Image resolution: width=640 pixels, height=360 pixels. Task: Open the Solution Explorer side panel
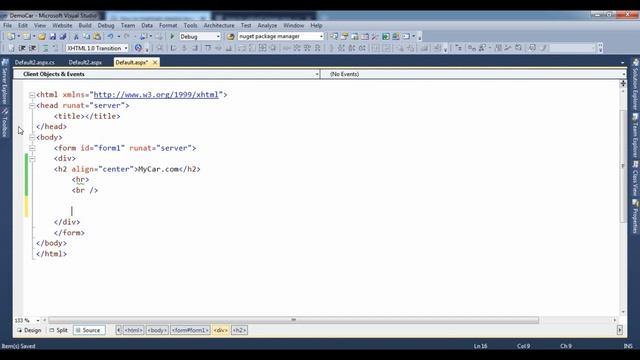(635, 84)
